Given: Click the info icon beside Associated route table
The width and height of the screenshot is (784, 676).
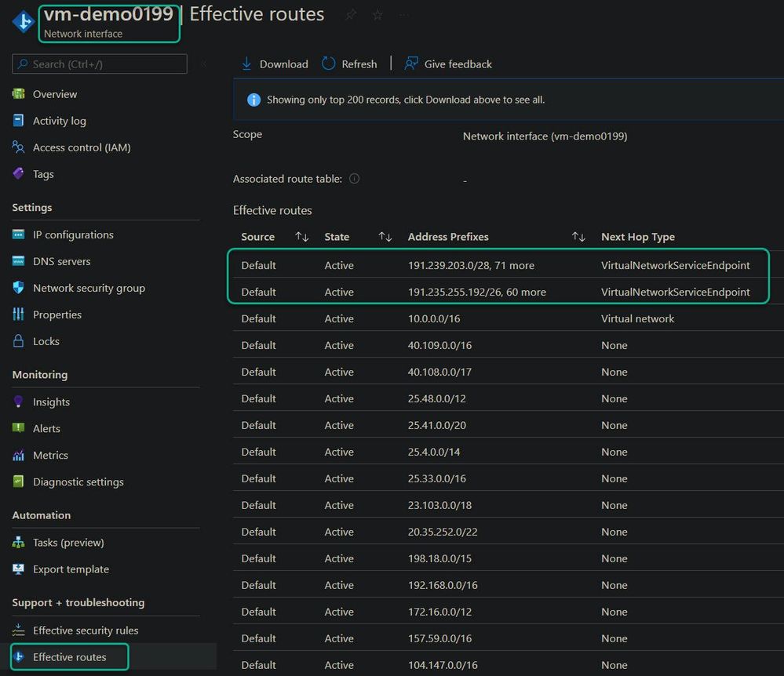Looking at the screenshot, I should click(354, 179).
